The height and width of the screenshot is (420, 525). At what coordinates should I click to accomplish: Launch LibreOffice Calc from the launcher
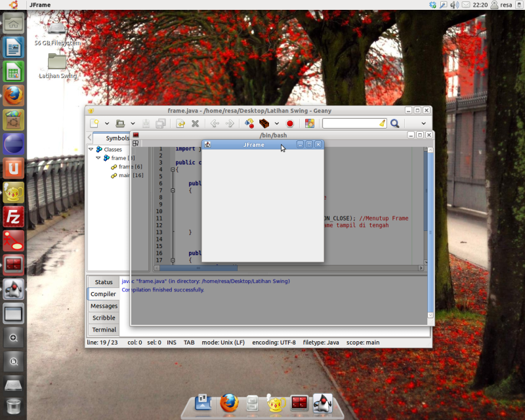[x=13, y=71]
